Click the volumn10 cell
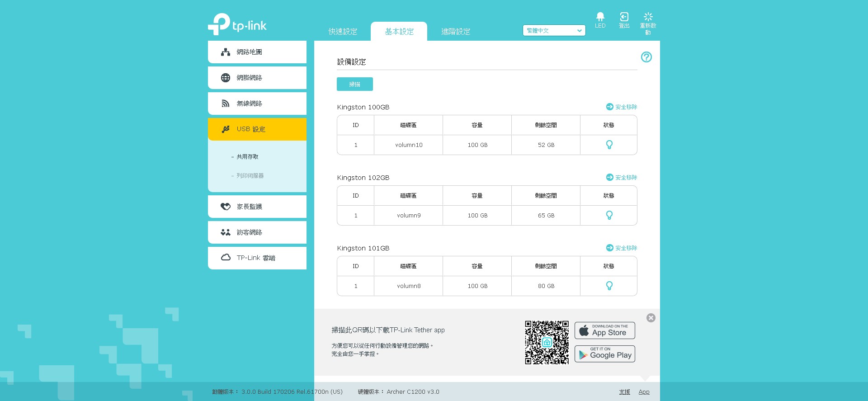The height and width of the screenshot is (401, 868). (409, 145)
